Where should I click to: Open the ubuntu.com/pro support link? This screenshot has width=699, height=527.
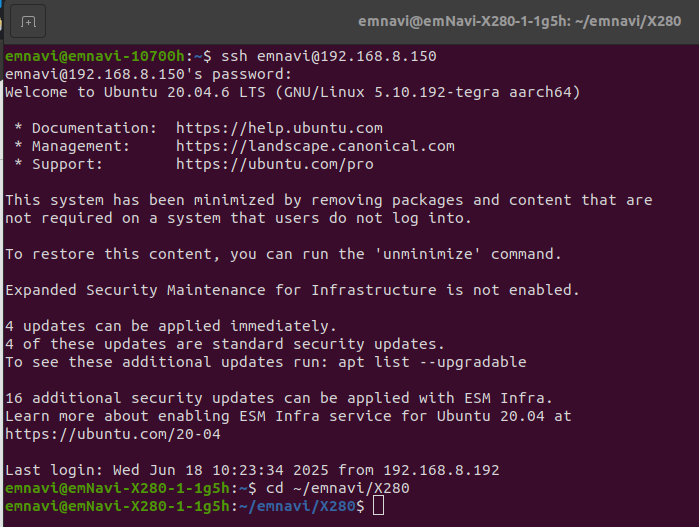(x=275, y=164)
